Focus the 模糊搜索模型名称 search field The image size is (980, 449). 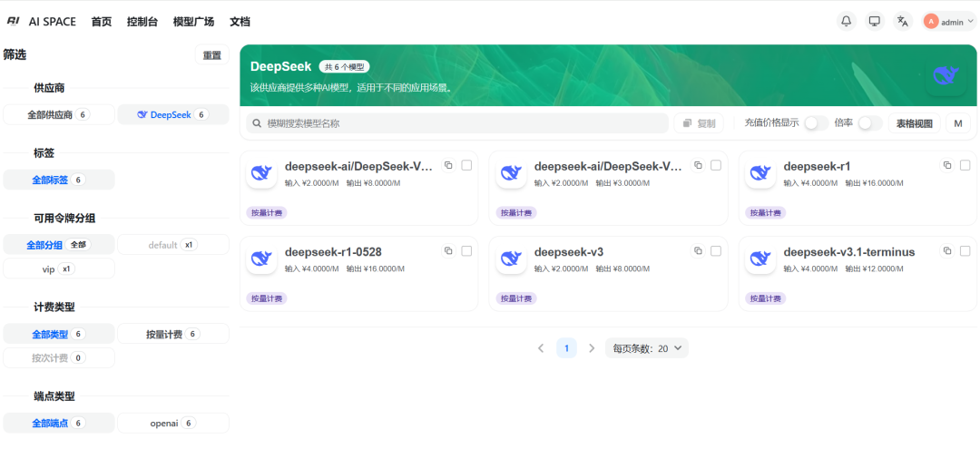457,123
